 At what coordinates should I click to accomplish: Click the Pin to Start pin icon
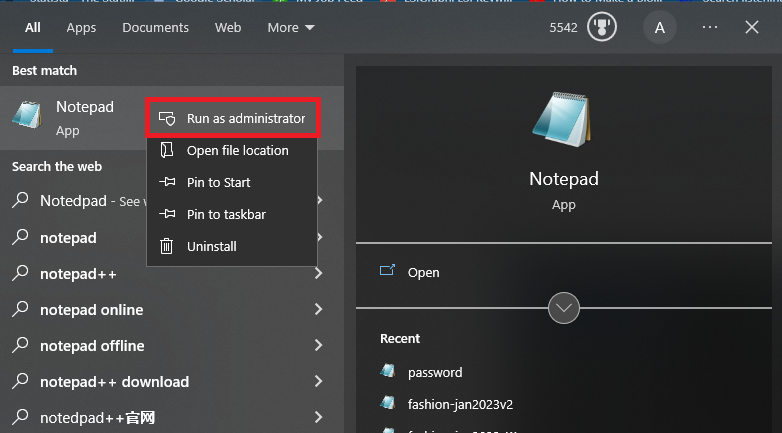tap(167, 182)
